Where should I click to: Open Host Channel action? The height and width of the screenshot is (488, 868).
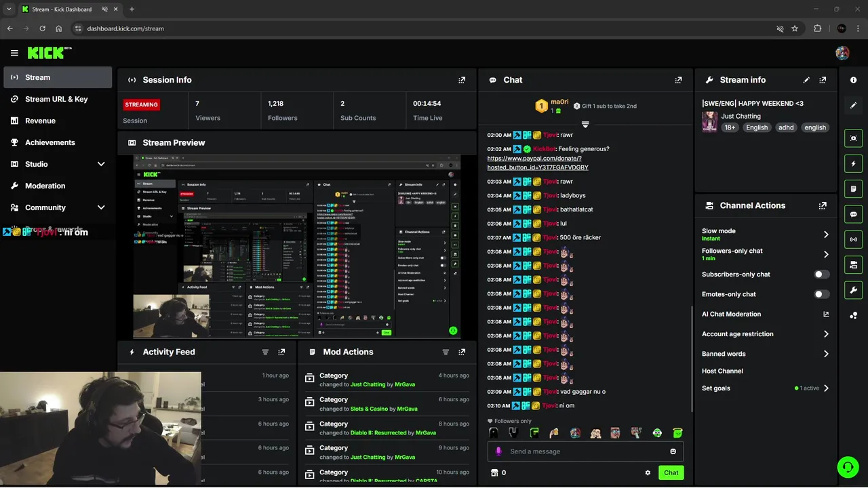tap(722, 371)
